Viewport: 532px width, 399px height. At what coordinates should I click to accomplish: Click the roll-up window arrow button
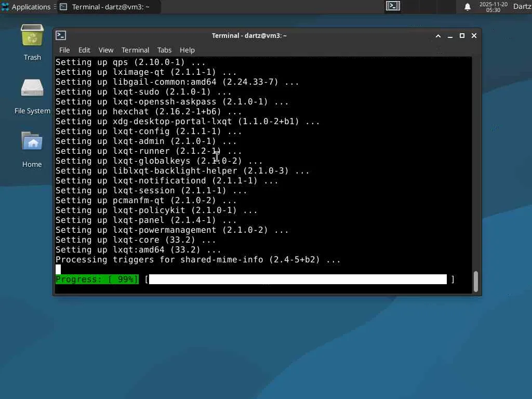coord(438,36)
